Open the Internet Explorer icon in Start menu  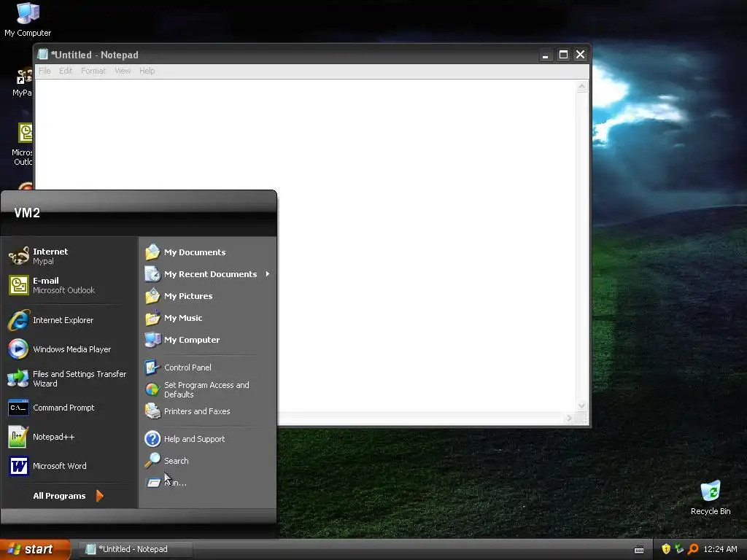(19, 320)
